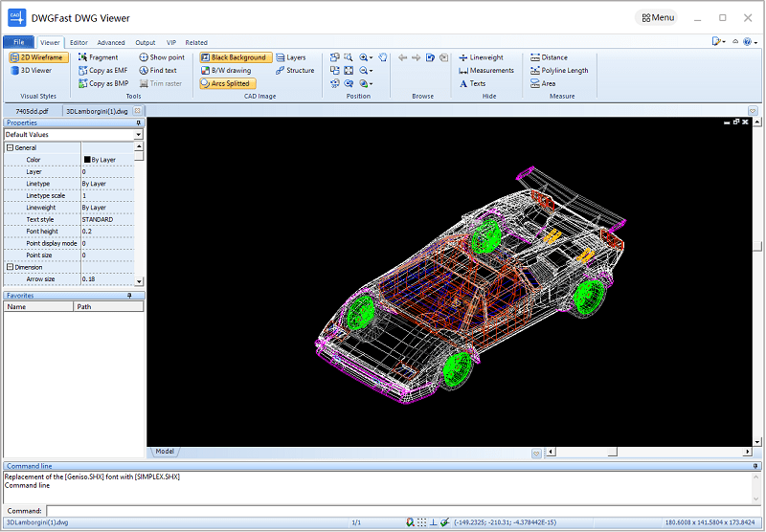Image resolution: width=766 pixels, height=532 pixels.
Task: Switch to the Output ribbon tab
Action: pyautogui.click(x=146, y=42)
